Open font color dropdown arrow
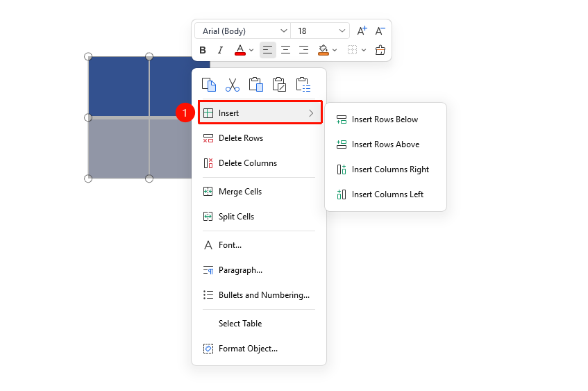The width and height of the screenshot is (588, 391). (251, 50)
